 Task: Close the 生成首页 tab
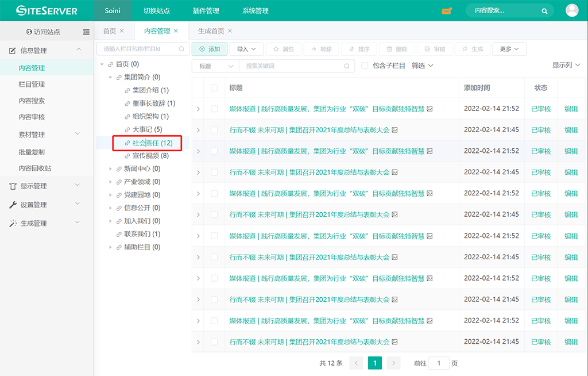pos(230,31)
